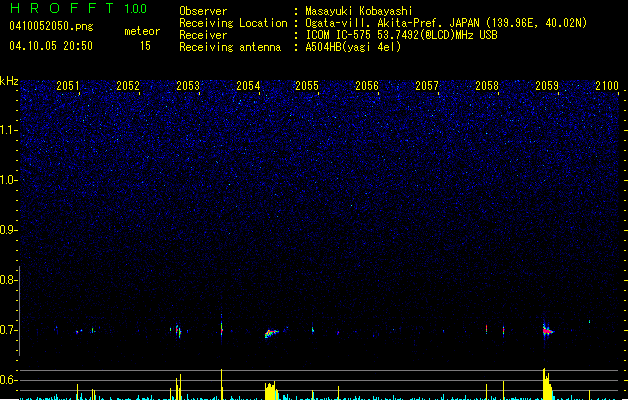Click time axis marker 2054

coord(248,86)
